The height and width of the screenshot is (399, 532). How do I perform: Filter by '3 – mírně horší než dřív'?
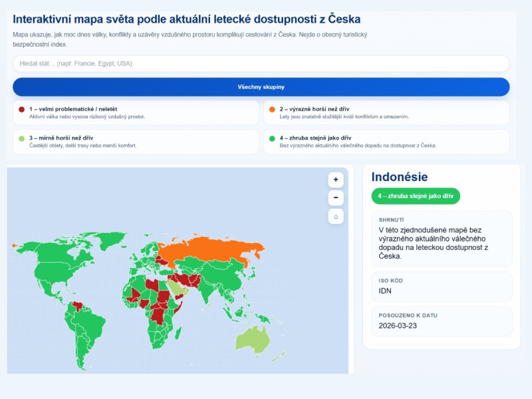tap(136, 142)
